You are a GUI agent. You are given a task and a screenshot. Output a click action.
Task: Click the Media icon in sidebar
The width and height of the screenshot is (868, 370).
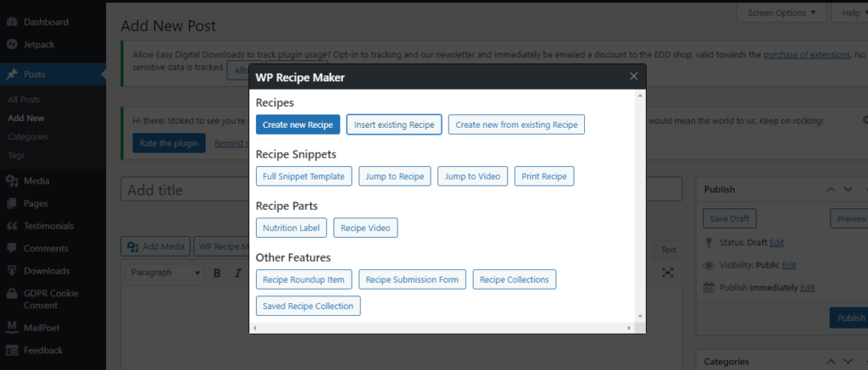pyautogui.click(x=12, y=181)
